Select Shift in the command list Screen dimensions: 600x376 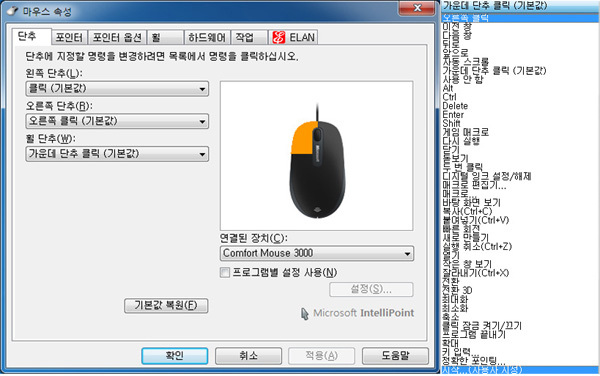(451, 123)
